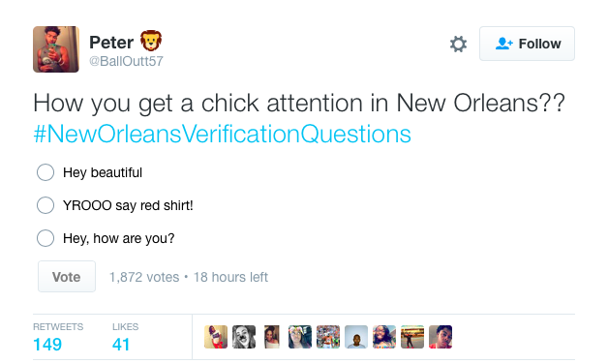
Task: Open the black-and-white liker avatar
Action: point(244,337)
